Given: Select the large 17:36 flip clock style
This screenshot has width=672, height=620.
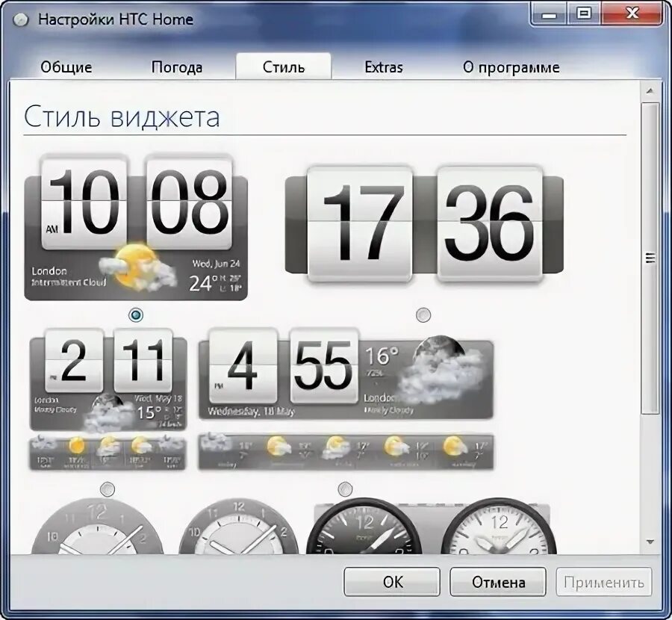Looking at the screenshot, I should (x=426, y=224).
